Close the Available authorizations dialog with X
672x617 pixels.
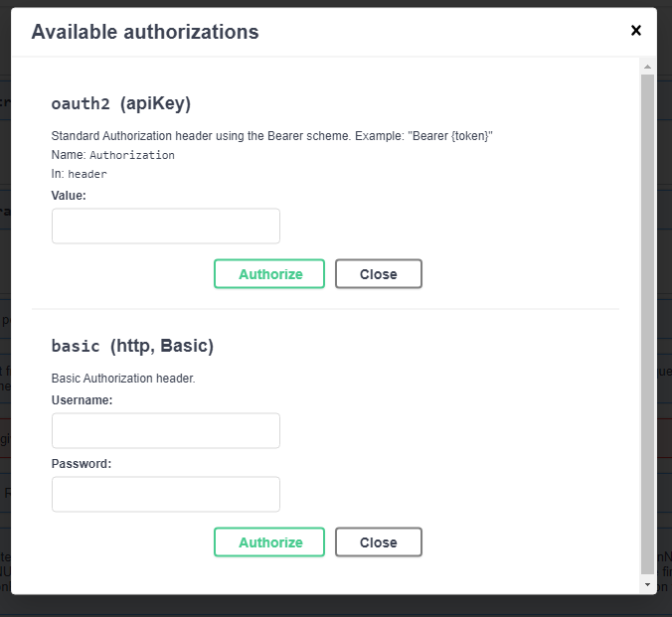click(x=636, y=31)
